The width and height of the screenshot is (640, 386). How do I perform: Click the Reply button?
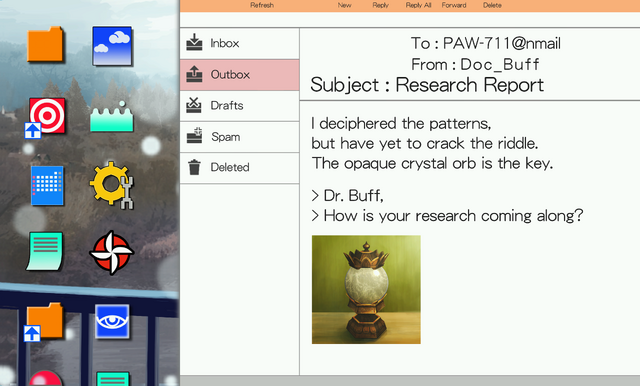[x=380, y=5]
